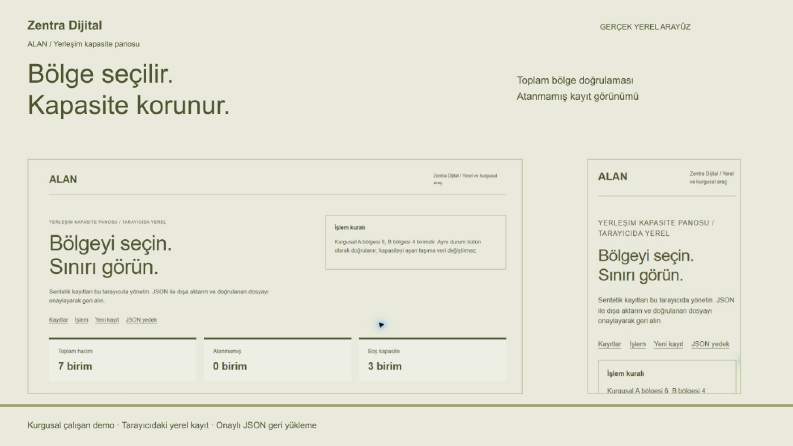Click the ALAN logo in the narrow preview
The image size is (793, 446).
coord(612,176)
